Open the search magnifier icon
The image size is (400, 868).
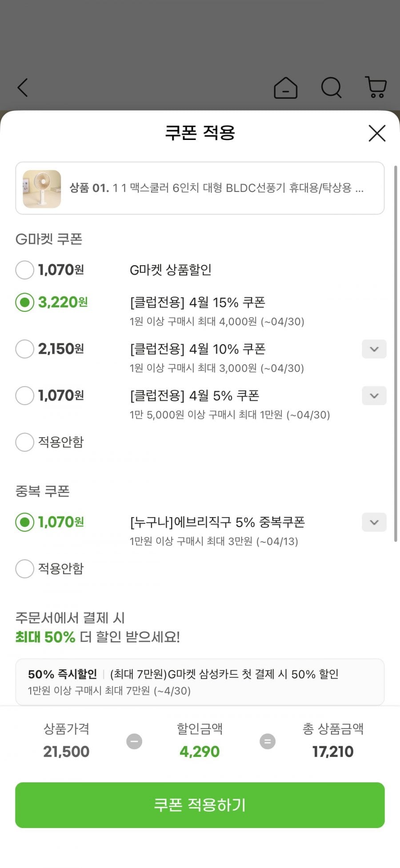pyautogui.click(x=331, y=88)
